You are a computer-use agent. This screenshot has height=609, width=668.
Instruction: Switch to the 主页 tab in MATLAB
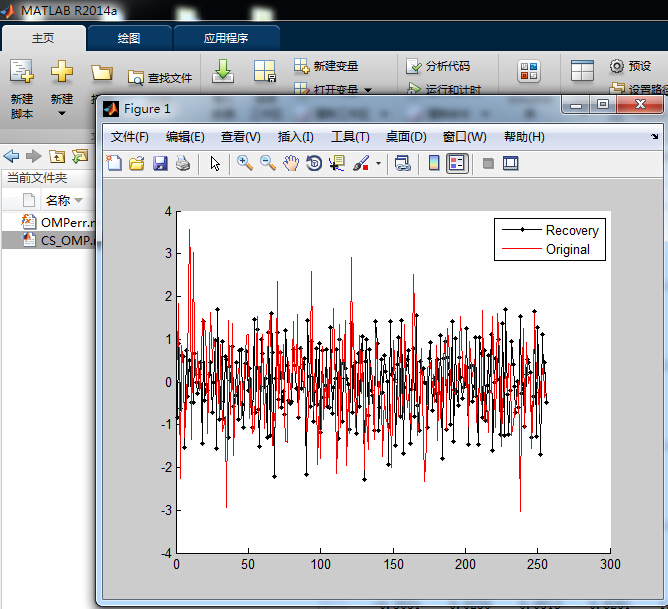click(x=43, y=38)
